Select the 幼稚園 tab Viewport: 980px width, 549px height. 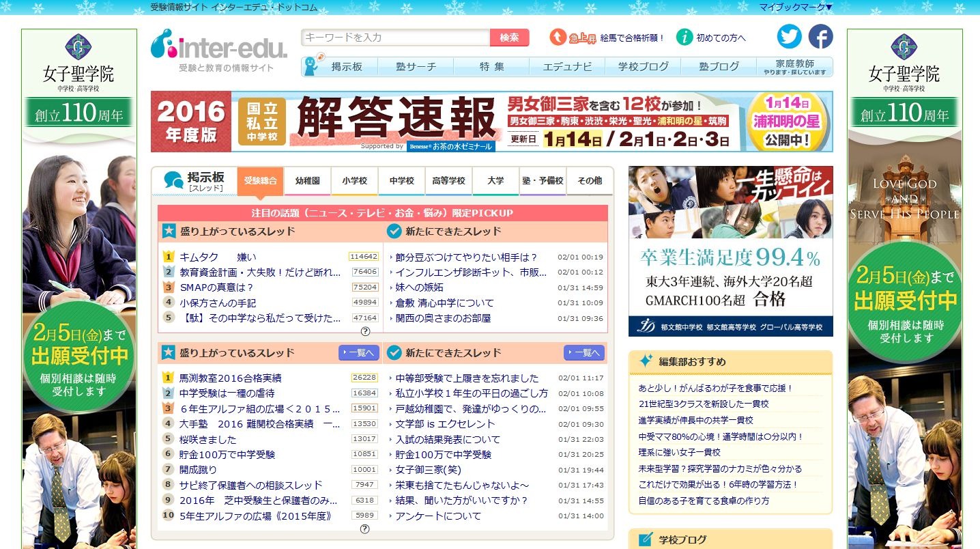308,180
